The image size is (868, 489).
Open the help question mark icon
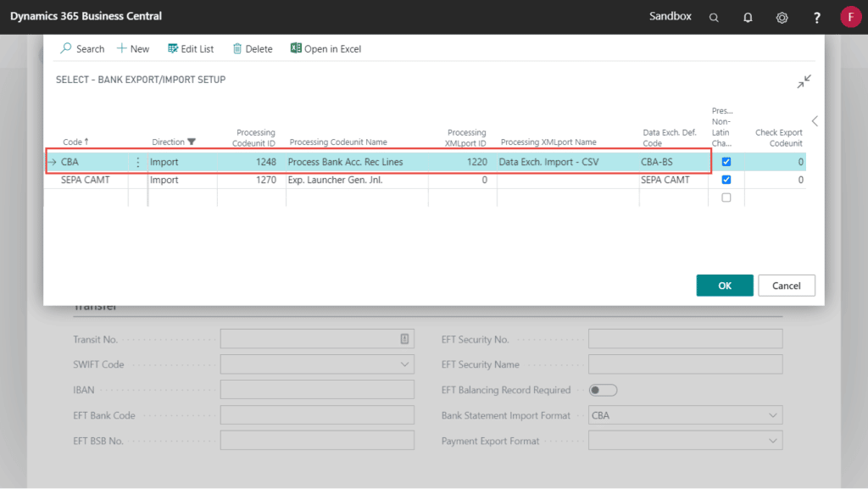(816, 17)
